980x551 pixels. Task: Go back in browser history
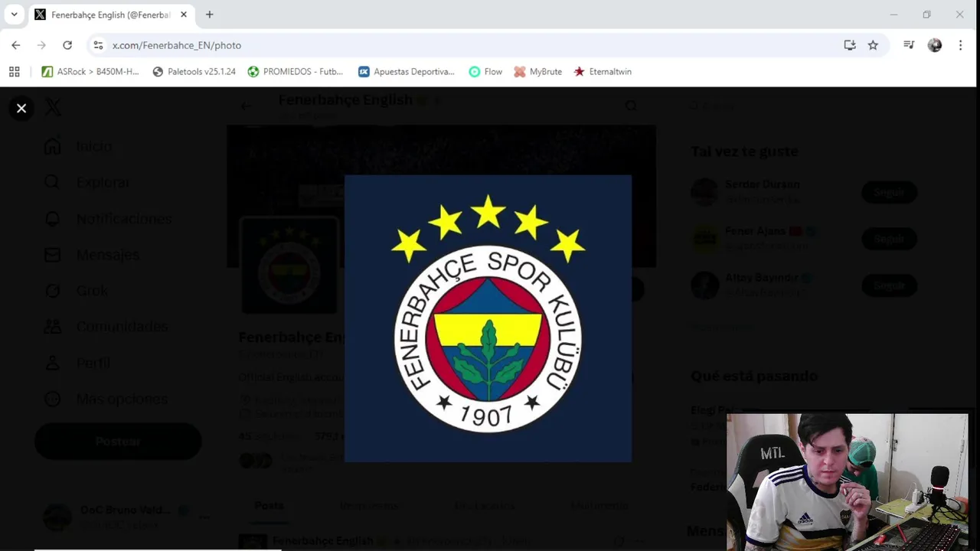pyautogui.click(x=16, y=45)
